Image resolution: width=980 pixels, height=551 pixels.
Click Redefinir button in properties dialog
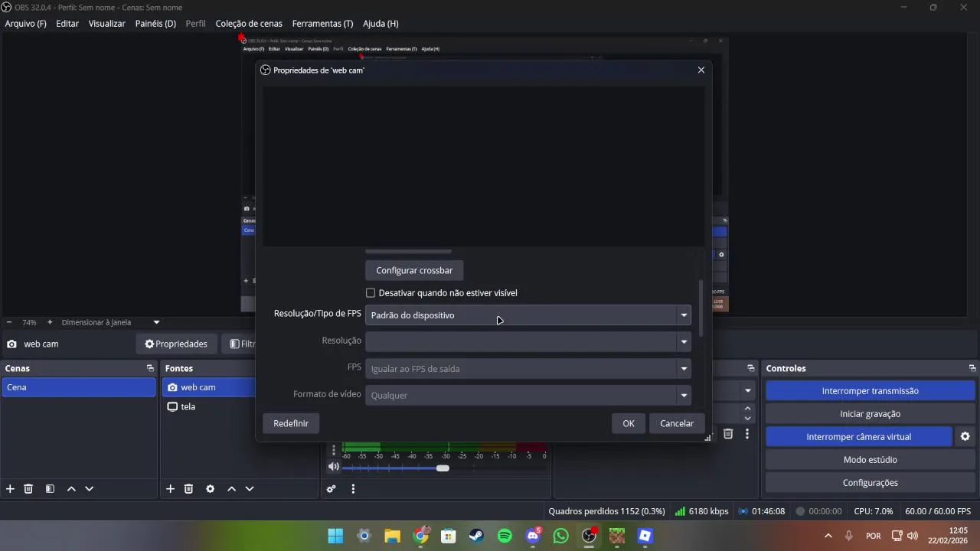[x=291, y=423]
